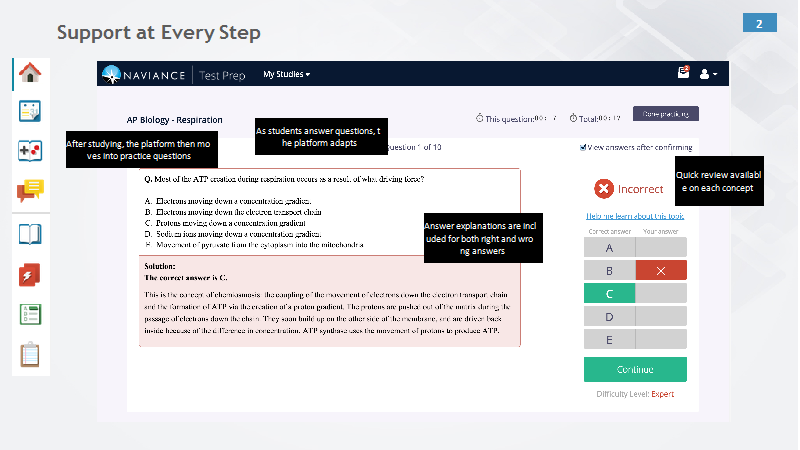Open the flashcards book sidebar icon
The height and width of the screenshot is (450, 800).
pos(30,151)
